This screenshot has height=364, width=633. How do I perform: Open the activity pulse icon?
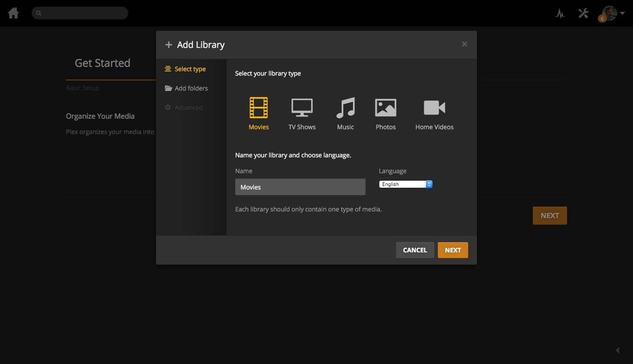560,13
